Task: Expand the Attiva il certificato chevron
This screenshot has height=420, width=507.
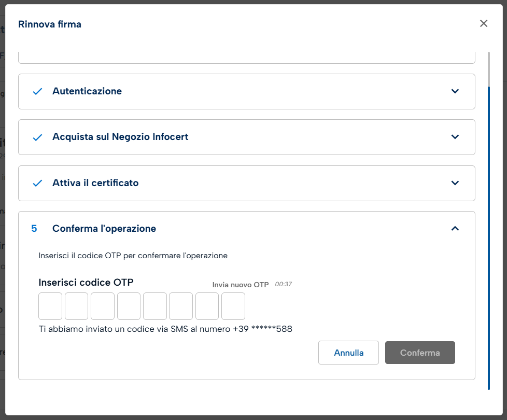Action: click(x=455, y=183)
